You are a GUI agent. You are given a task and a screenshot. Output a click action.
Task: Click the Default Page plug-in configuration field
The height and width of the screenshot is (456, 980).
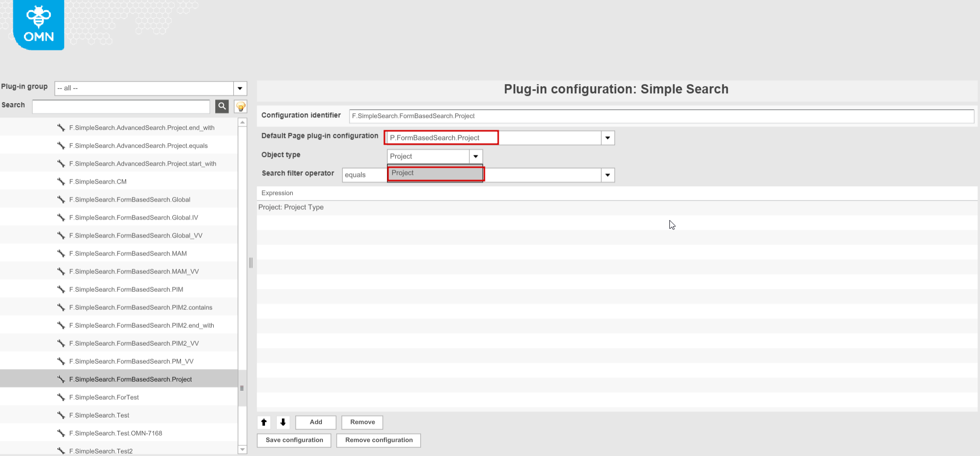click(494, 138)
